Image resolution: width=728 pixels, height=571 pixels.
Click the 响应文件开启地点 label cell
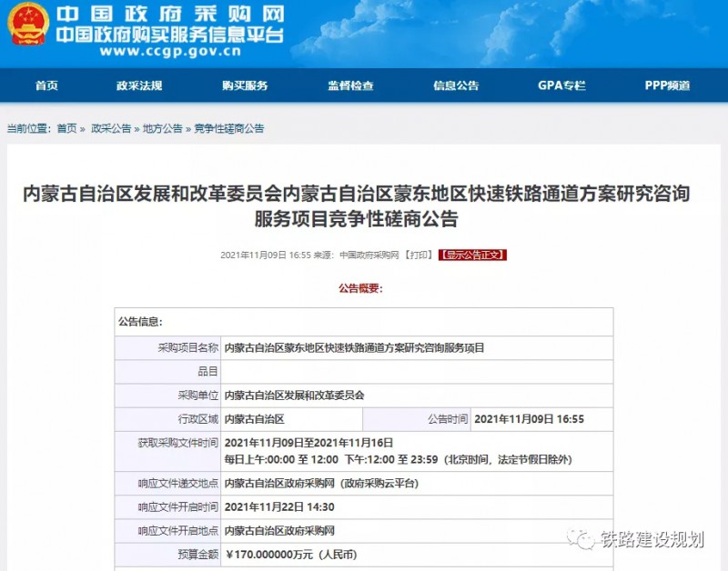tap(167, 531)
